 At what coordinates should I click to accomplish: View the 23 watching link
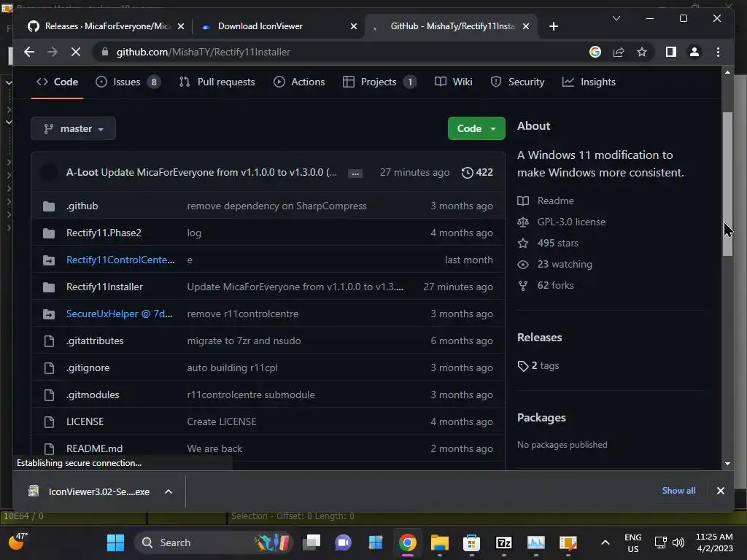click(x=555, y=264)
